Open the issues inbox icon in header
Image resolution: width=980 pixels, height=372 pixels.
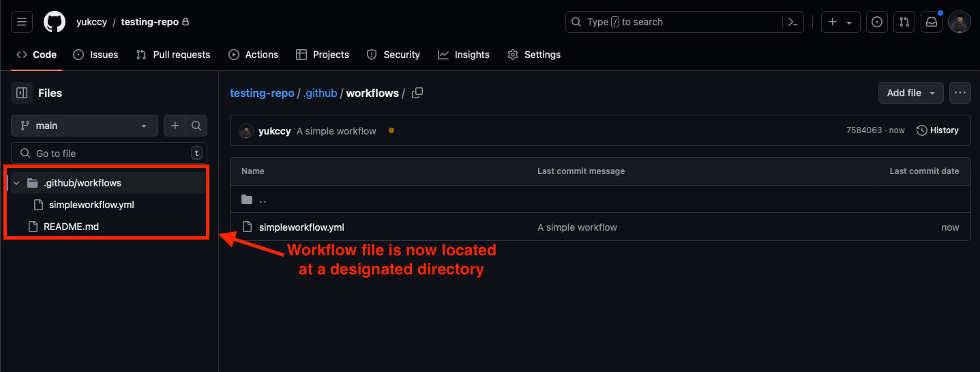[x=877, y=22]
